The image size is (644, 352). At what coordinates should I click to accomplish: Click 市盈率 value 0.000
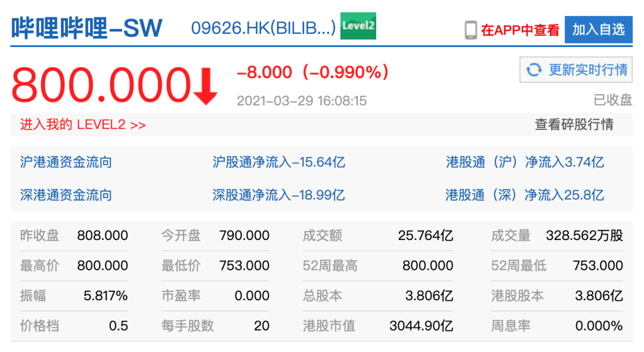(x=252, y=296)
